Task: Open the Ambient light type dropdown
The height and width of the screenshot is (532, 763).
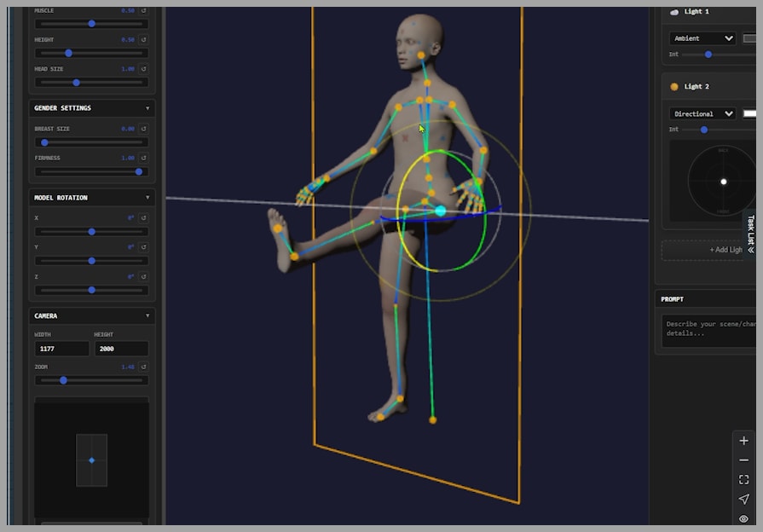Action: 703,38
